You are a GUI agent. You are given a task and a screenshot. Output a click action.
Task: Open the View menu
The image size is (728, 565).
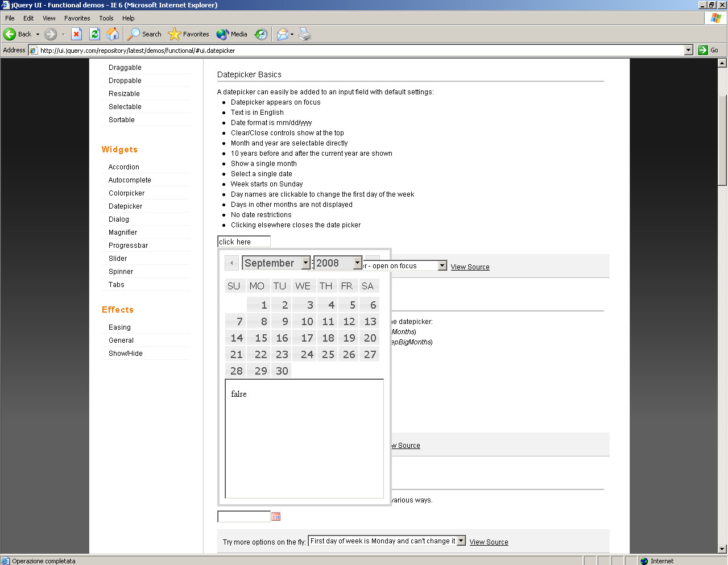pos(49,18)
